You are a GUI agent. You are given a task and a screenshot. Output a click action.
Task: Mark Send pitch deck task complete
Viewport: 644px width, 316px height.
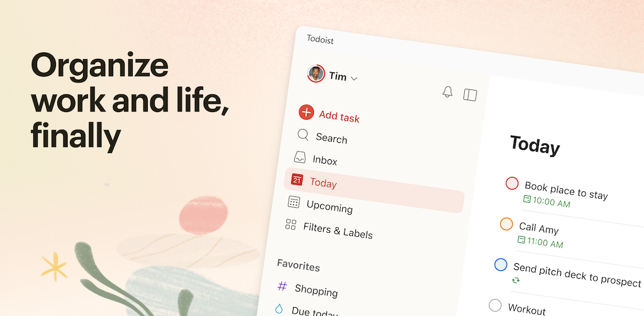[501, 264]
